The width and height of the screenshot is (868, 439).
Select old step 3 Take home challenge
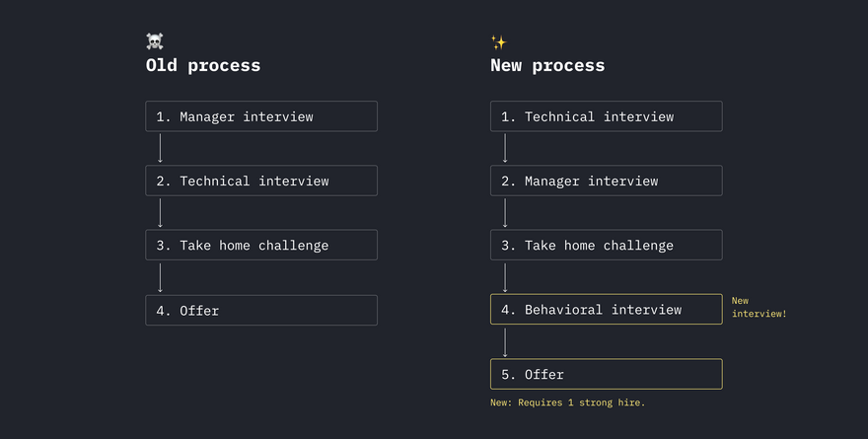pos(261,245)
